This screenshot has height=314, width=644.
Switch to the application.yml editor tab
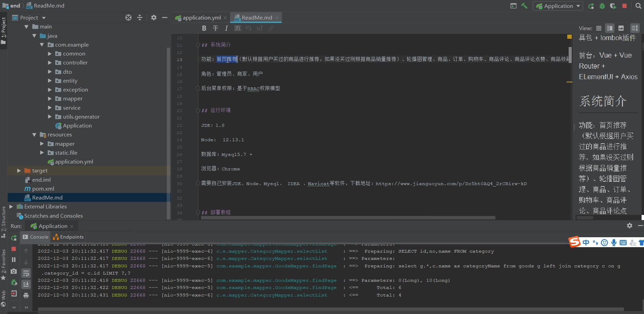pyautogui.click(x=201, y=17)
